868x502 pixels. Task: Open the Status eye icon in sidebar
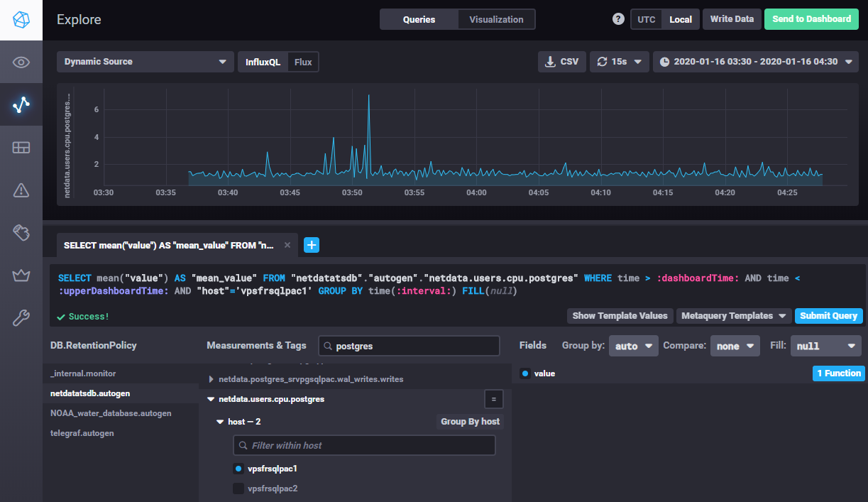[x=21, y=62]
